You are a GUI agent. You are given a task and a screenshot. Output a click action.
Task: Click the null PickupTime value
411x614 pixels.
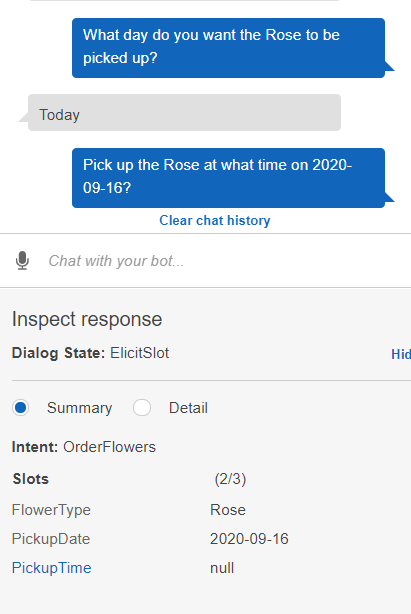tap(222, 568)
